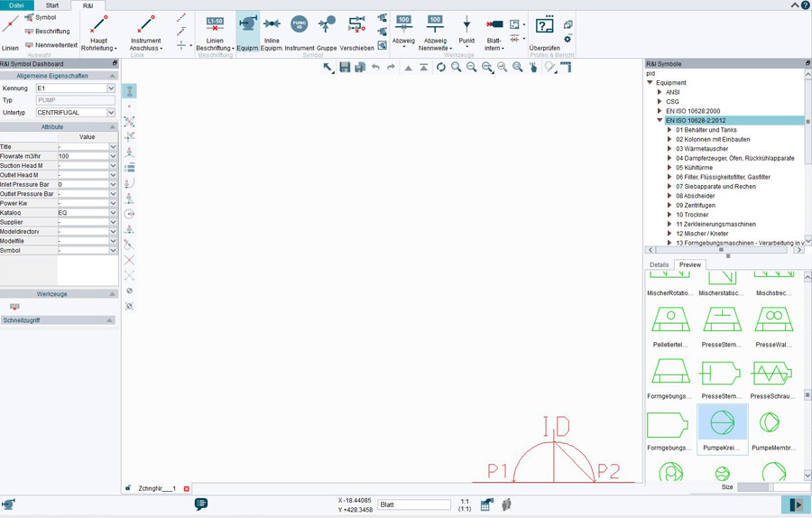Open the Untertyp CENTRIFUGAL dropdown
The image size is (812, 518).
tap(111, 113)
